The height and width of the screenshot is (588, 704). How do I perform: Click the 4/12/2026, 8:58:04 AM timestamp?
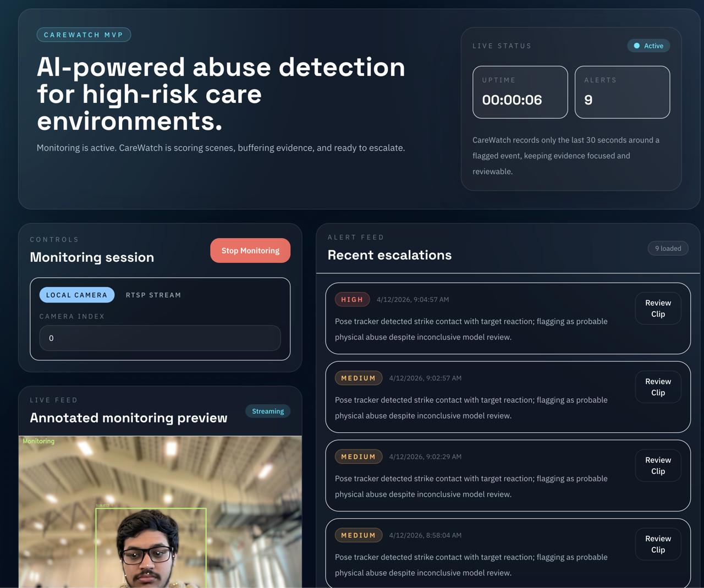point(425,535)
